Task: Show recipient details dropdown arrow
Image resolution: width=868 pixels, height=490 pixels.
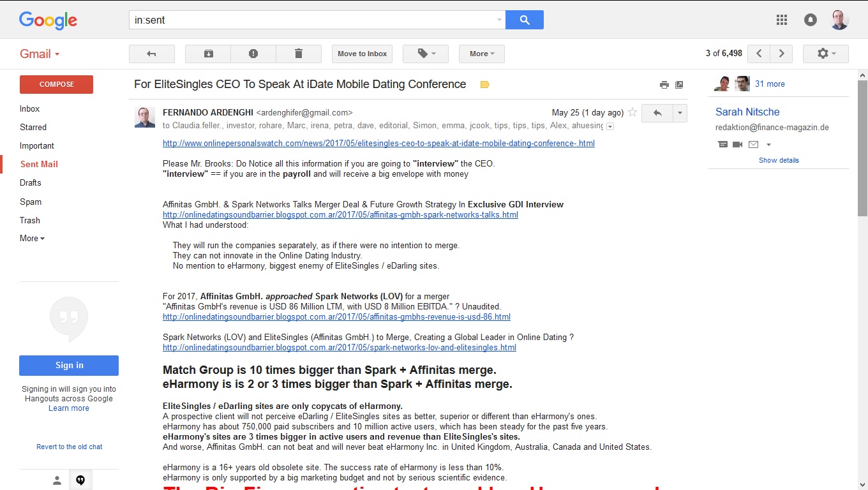Action: tap(610, 126)
